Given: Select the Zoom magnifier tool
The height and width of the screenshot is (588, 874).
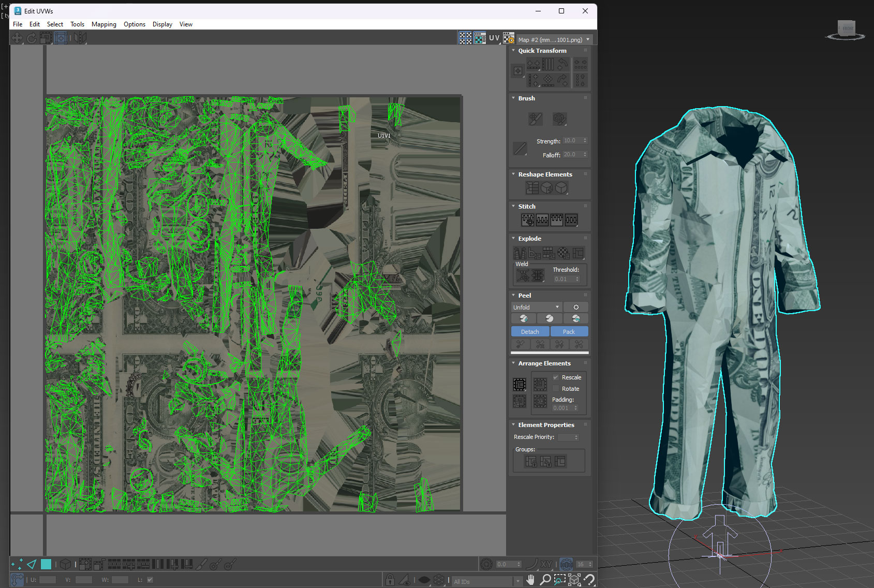Looking at the screenshot, I should pos(545,580).
